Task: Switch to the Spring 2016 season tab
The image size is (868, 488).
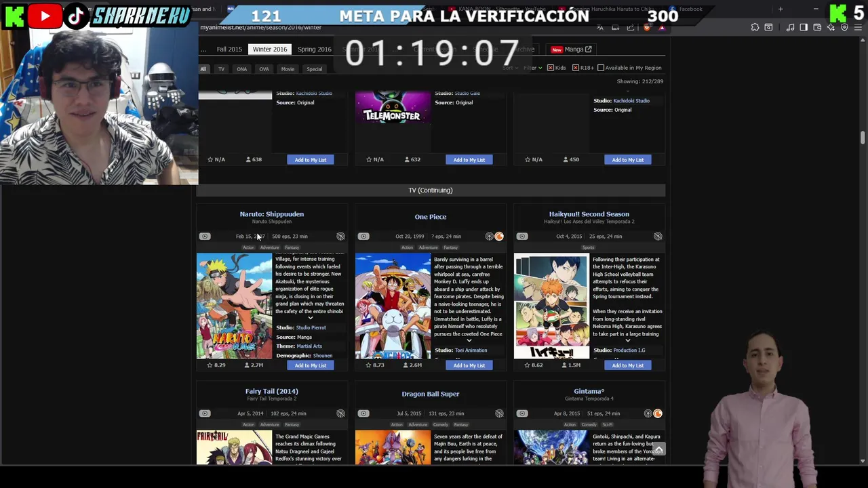Action: coord(315,49)
